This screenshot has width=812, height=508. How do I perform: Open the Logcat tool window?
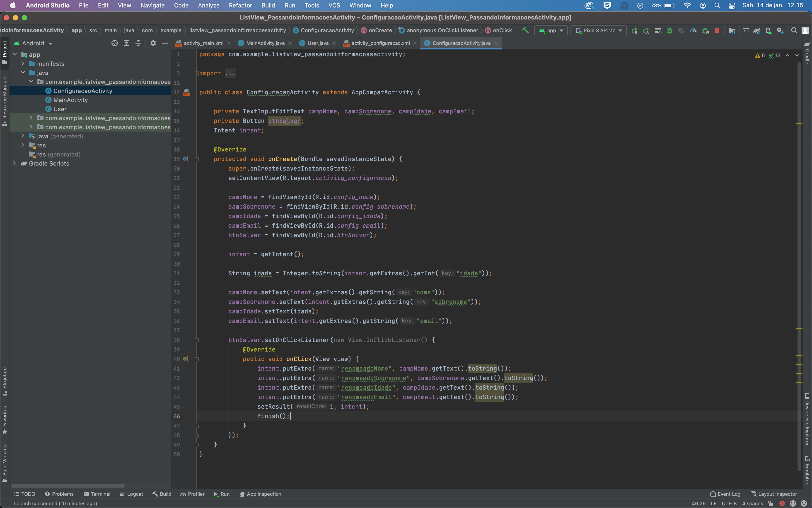tap(132, 494)
